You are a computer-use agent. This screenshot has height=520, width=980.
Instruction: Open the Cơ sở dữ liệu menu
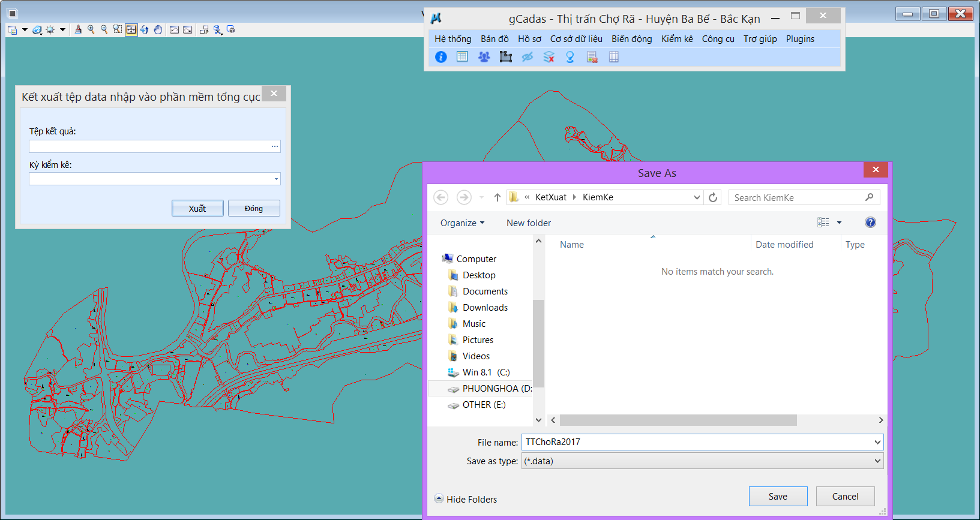pyautogui.click(x=576, y=39)
